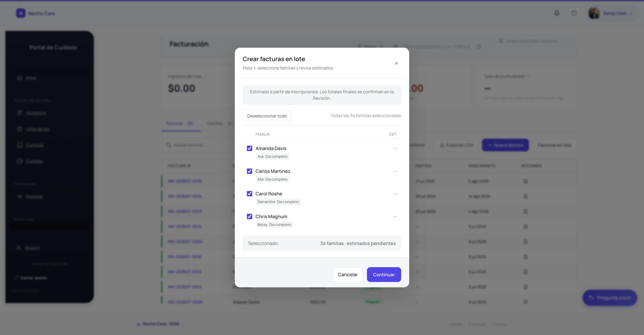Click Exportar CSV in the background page
This screenshot has height=335, width=644.
pos(457,145)
